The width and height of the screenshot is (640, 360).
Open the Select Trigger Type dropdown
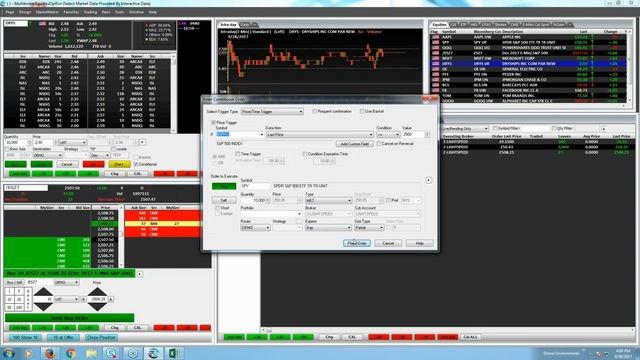click(272, 111)
